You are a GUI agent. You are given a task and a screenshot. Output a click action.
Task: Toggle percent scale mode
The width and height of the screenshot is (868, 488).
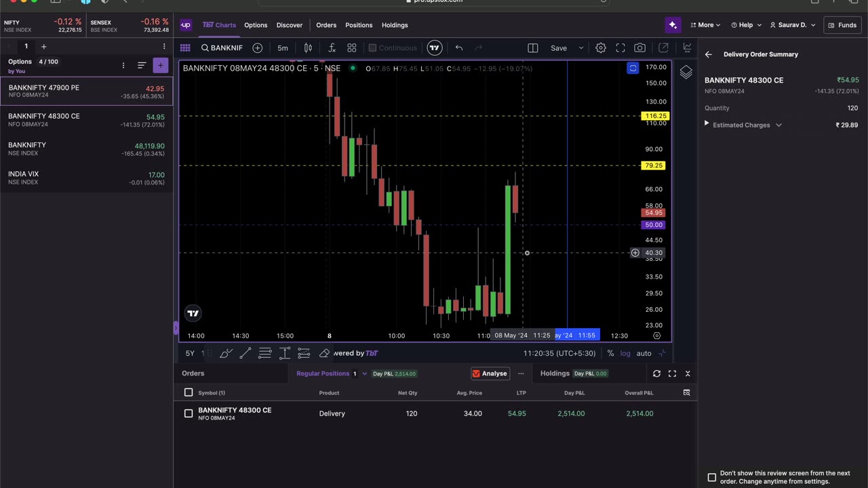point(610,353)
